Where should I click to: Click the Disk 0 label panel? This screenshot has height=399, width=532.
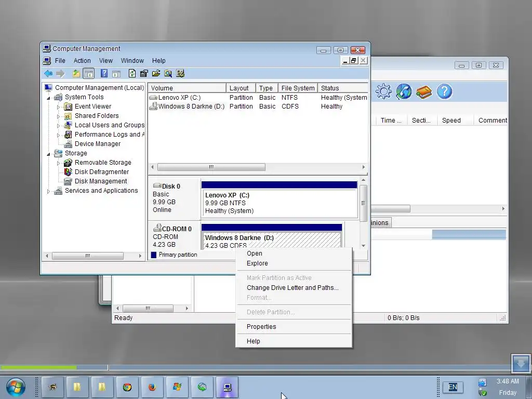pyautogui.click(x=175, y=198)
